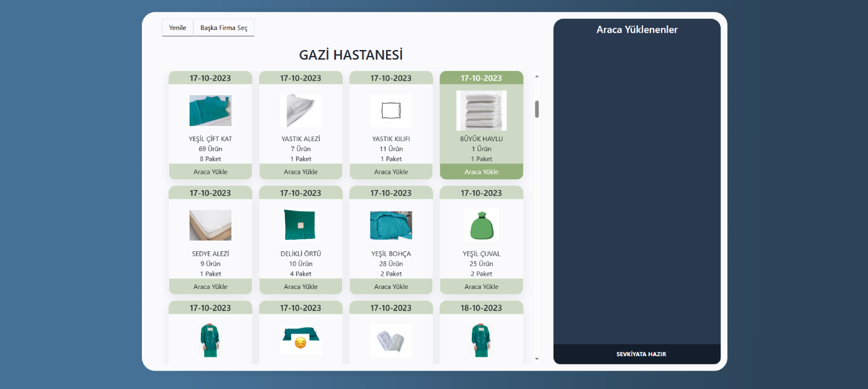Screen dimensions: 868x389
Task: Click the '69 Ürün' count text
Action: click(x=210, y=149)
